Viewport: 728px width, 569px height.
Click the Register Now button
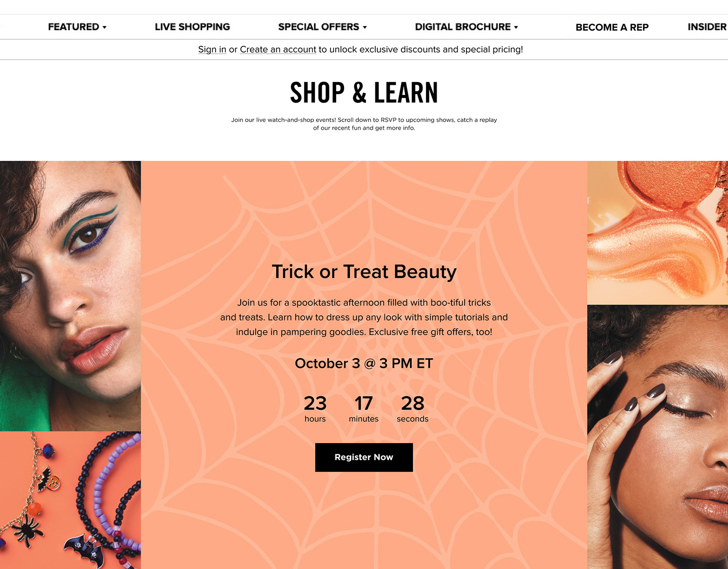364,457
